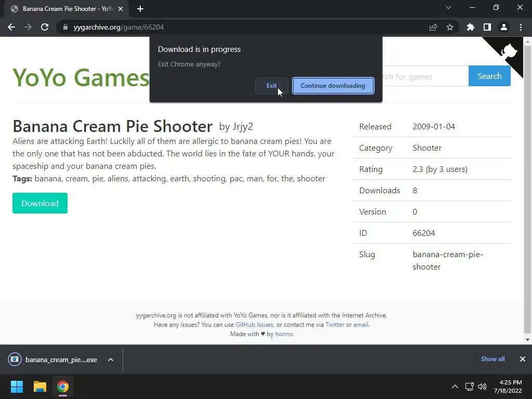Click the Banana Cream Pie Shooter heading
532x399 pixels.
[113, 126]
